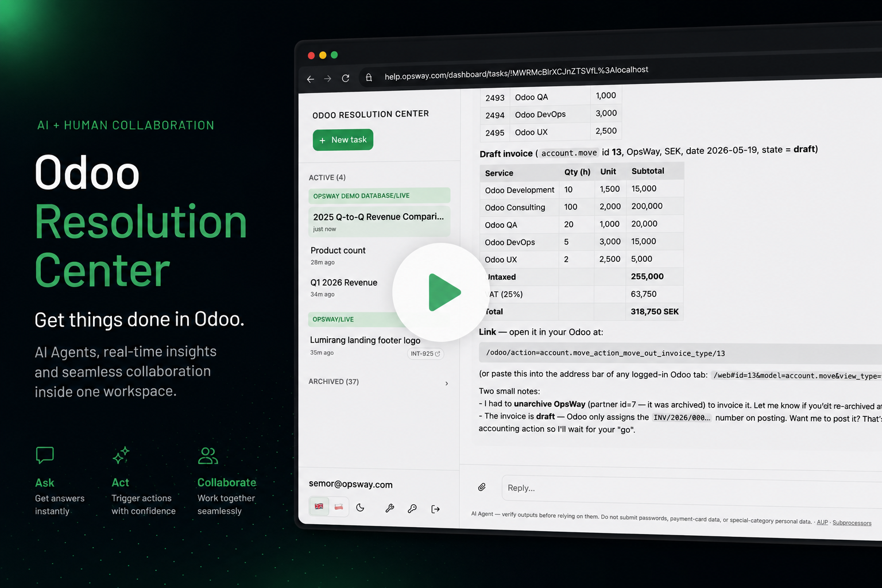The image size is (882, 588).
Task: Click the account.move code tag in the heading
Action: coord(569,153)
